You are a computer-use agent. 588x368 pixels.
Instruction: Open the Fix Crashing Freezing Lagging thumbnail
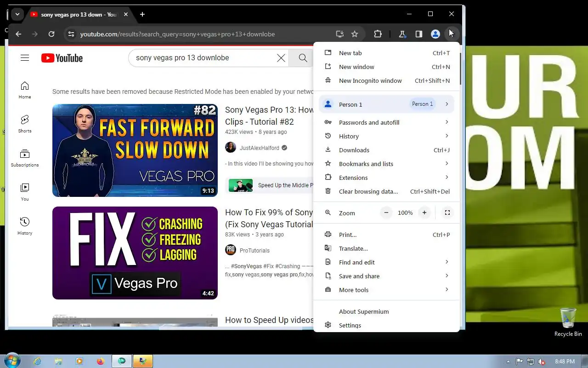(135, 253)
